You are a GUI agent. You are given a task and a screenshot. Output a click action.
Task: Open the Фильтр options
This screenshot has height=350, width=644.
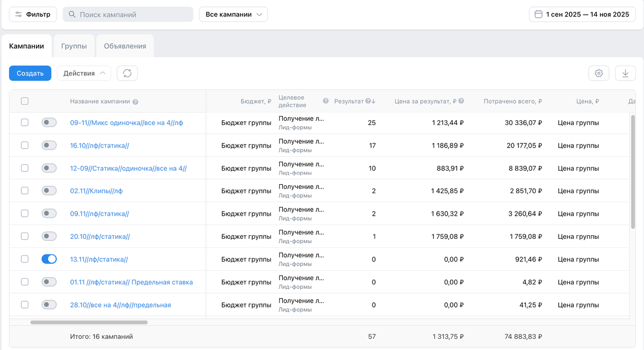[33, 14]
